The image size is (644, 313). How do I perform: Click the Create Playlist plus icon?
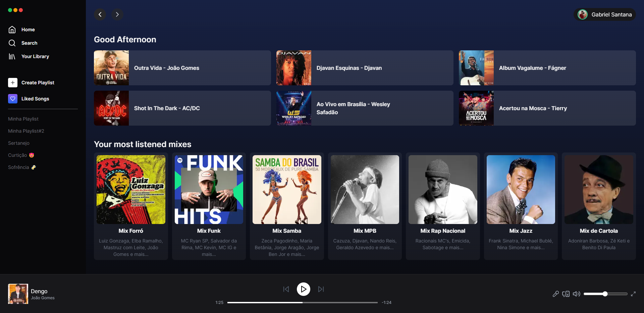point(12,82)
